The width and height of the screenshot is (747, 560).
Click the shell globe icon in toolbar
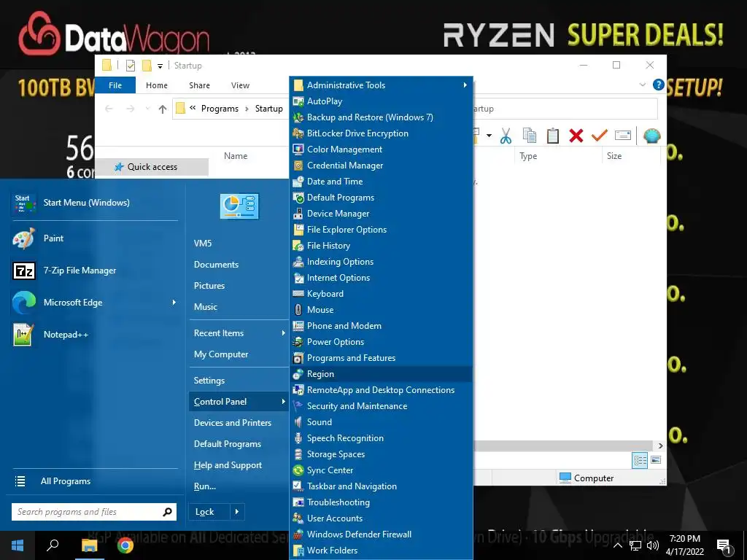pyautogui.click(x=651, y=136)
